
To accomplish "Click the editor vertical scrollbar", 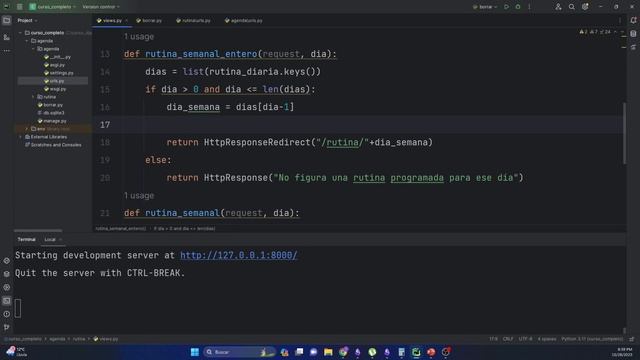I will coord(624,133).
